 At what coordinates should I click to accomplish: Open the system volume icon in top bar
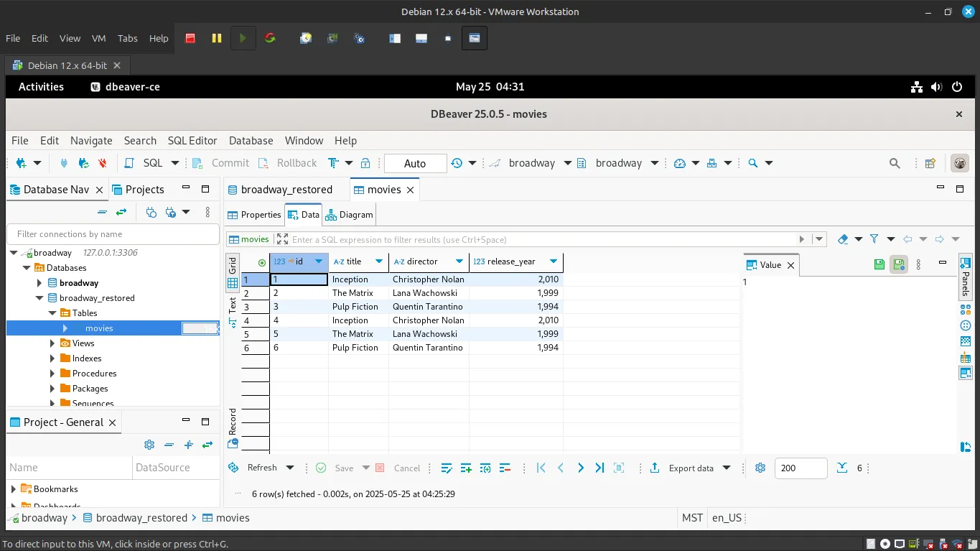(x=936, y=87)
